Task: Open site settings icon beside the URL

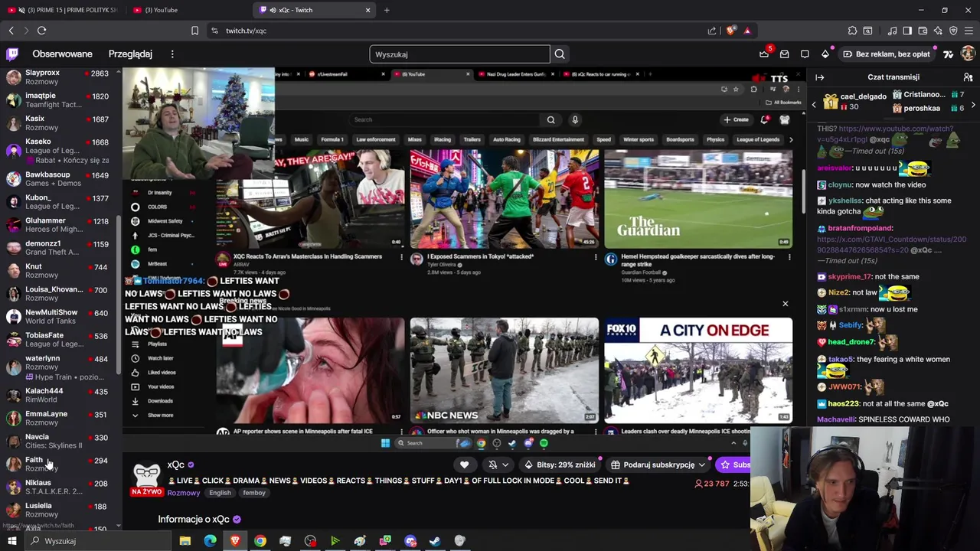Action: [214, 31]
